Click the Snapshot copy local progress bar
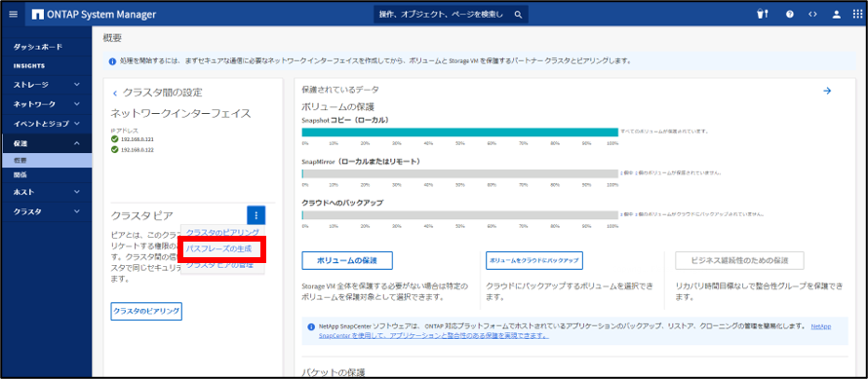Screen dimensions: 868x379 [460, 133]
